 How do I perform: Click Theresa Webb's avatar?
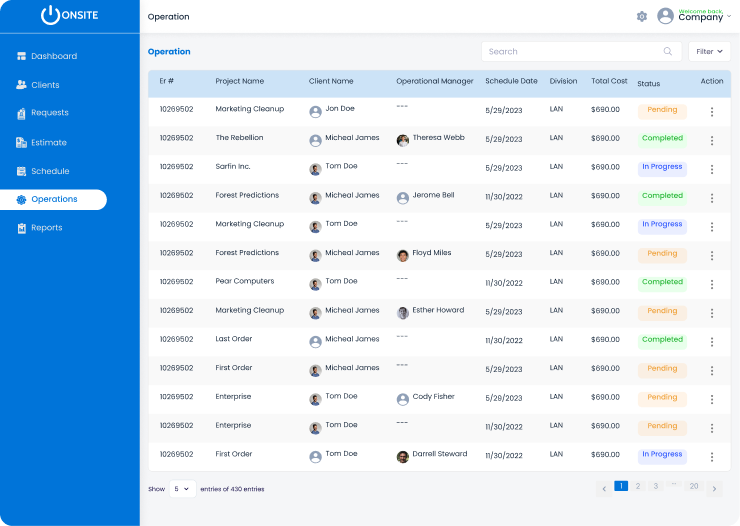[x=403, y=140]
